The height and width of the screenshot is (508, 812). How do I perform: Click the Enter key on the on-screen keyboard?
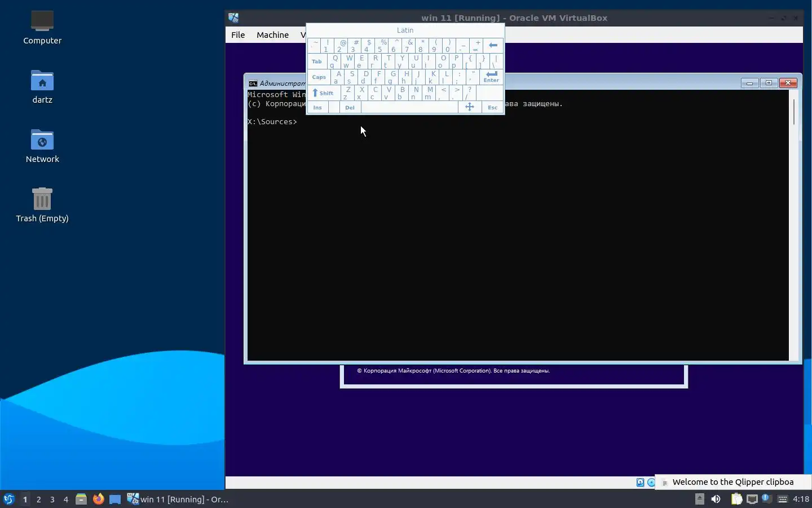click(x=491, y=77)
